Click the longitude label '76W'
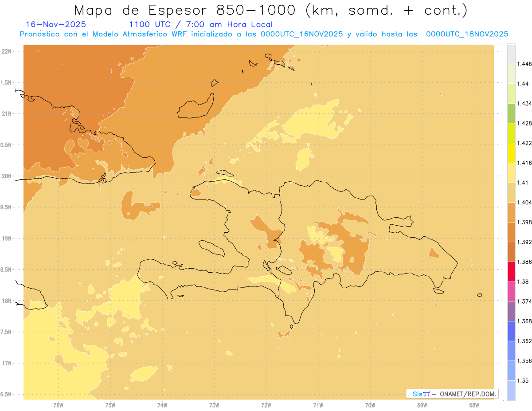 pos(58,405)
